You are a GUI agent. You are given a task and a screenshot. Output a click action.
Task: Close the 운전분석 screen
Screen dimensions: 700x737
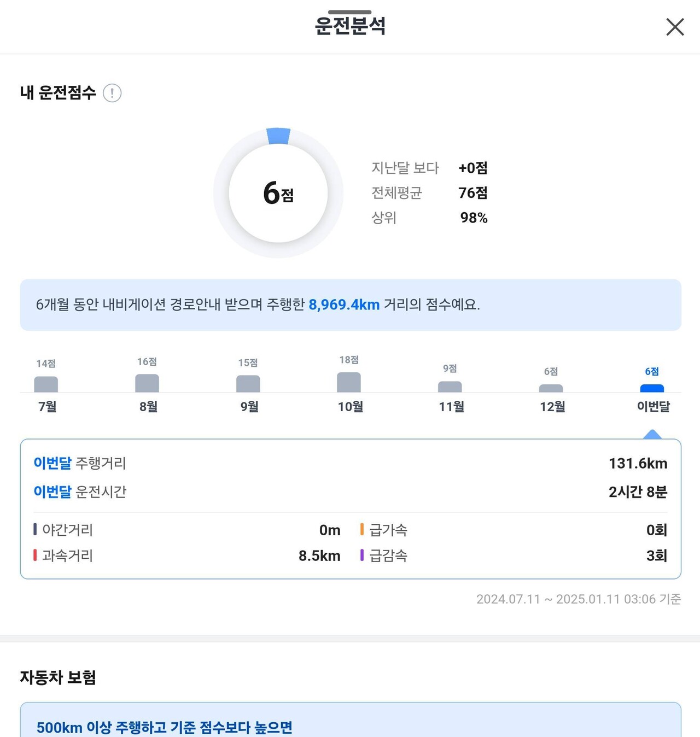point(674,27)
